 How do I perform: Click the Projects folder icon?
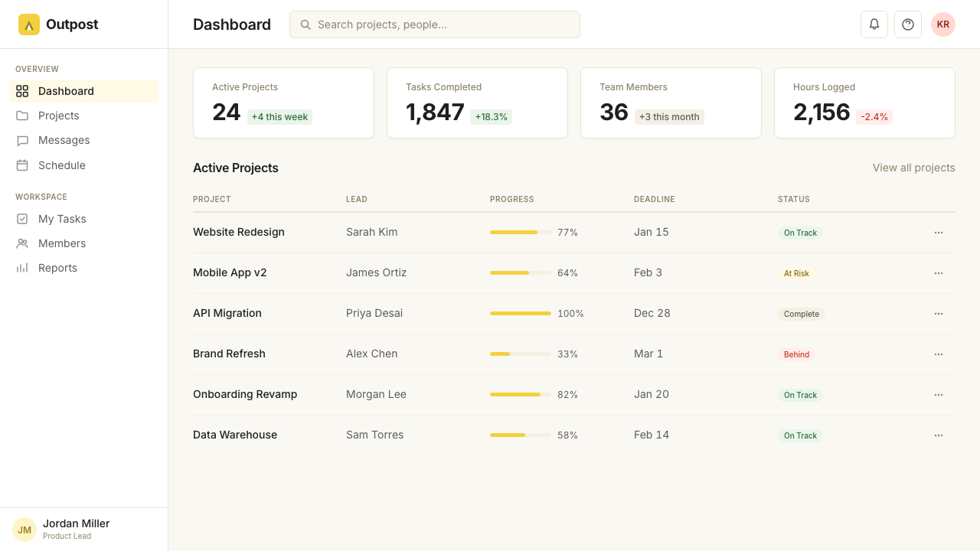coord(22,116)
